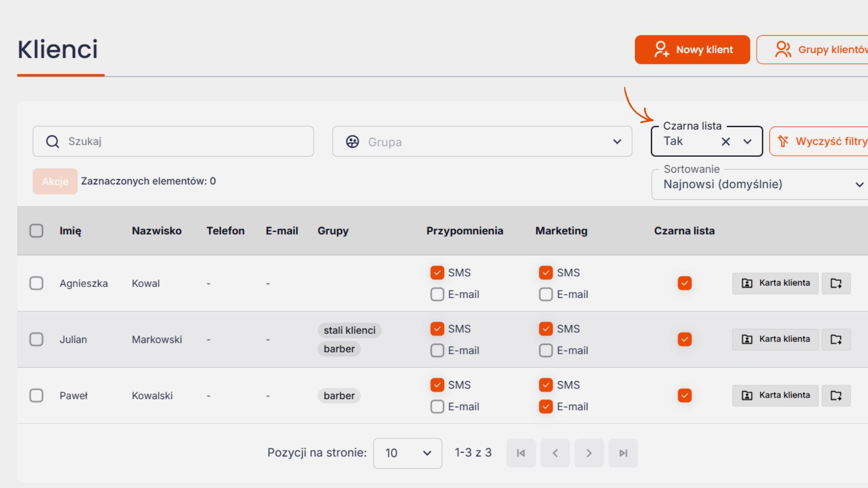Enable E-mail reminders for Agnieszka Kowal
This screenshot has width=868, height=488.
437,294
